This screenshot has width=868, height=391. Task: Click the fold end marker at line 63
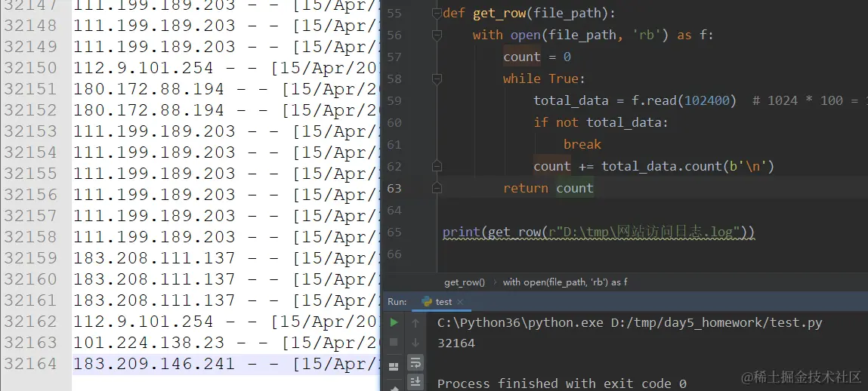(x=437, y=188)
